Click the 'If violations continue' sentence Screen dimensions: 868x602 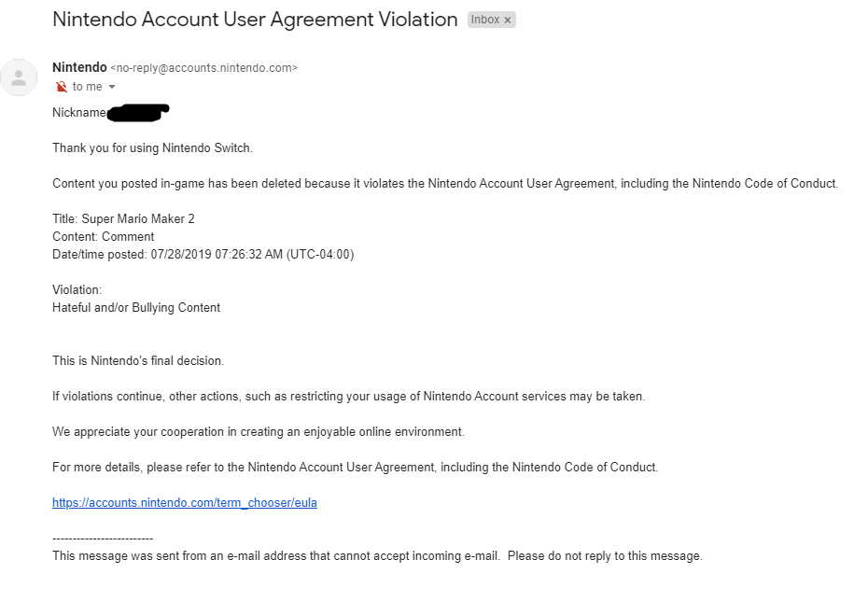tap(349, 396)
